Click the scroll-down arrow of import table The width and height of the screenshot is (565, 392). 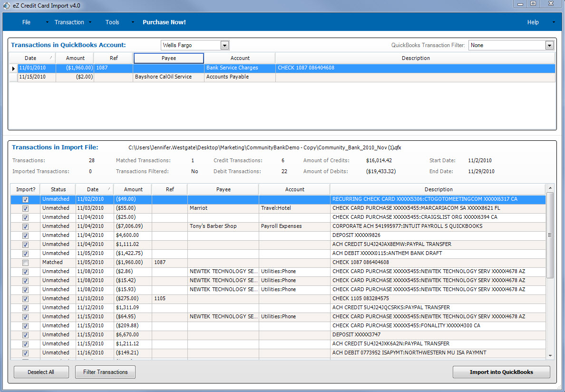550,355
